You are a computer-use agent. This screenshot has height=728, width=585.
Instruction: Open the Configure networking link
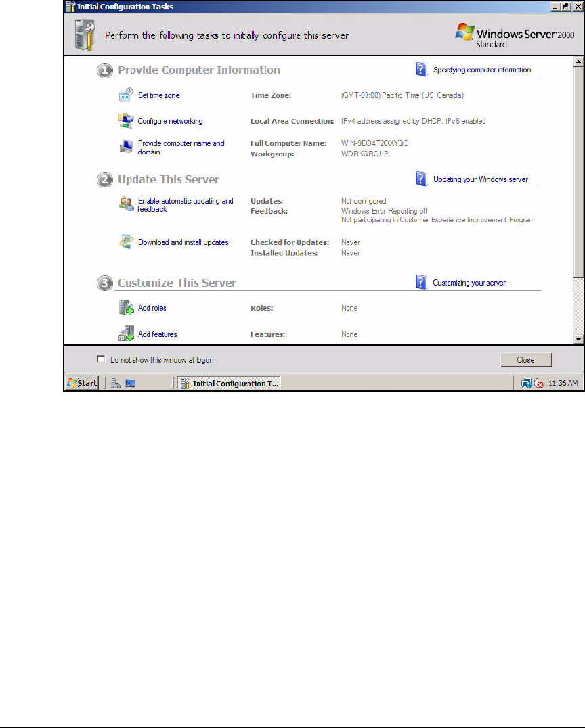tap(170, 121)
